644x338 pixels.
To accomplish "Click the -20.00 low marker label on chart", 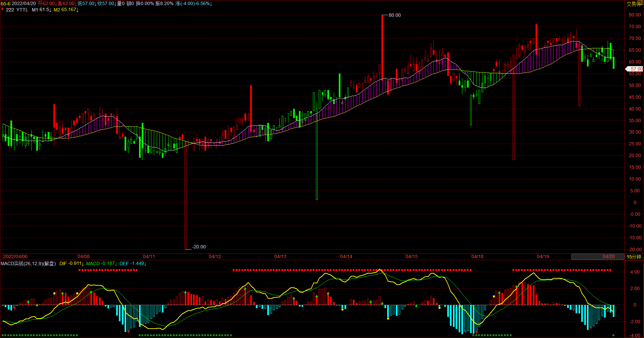I will (x=199, y=247).
